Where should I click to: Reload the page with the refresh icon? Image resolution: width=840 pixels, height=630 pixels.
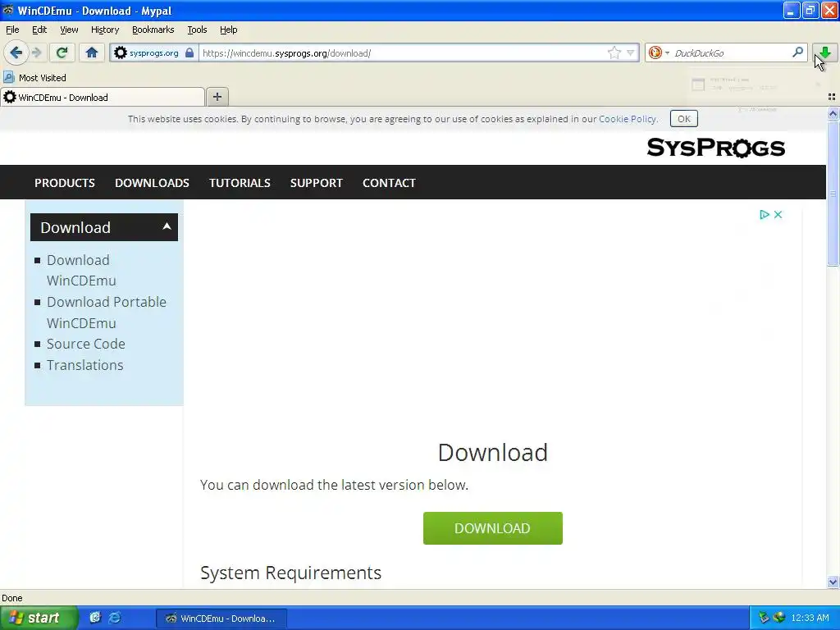coord(62,52)
